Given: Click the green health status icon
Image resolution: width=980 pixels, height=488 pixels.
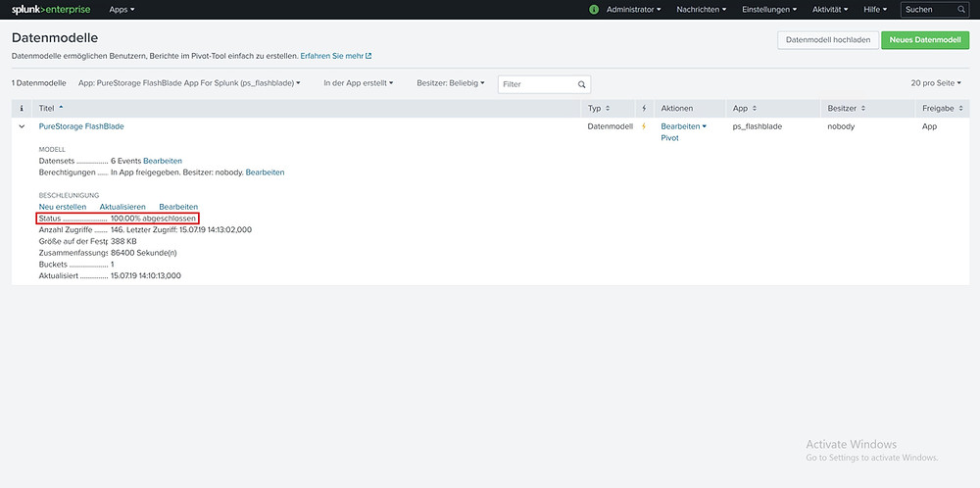Looking at the screenshot, I should [595, 10].
